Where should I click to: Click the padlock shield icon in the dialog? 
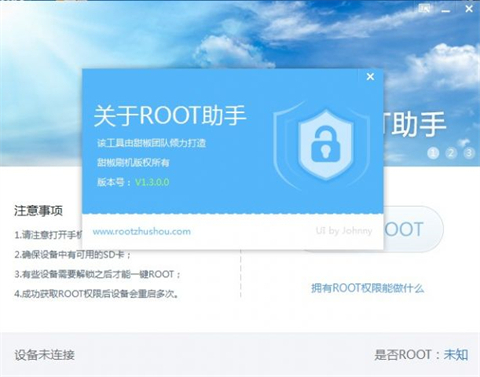[x=325, y=144]
